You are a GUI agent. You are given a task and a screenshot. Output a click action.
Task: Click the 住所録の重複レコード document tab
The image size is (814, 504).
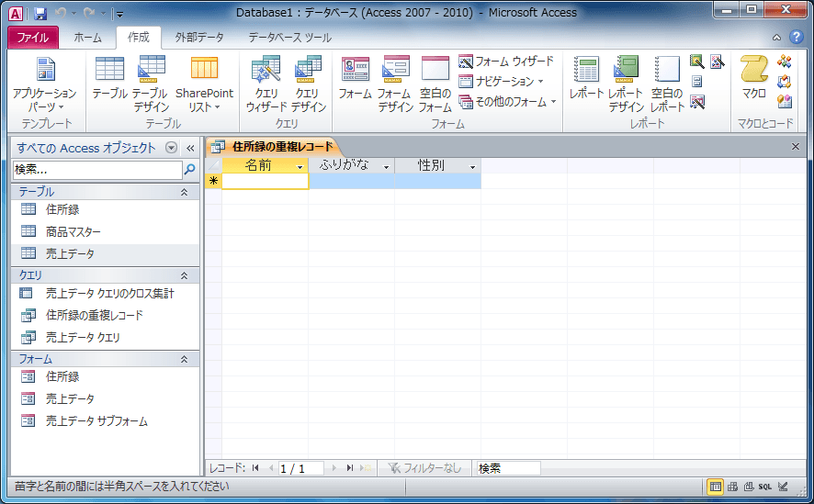tap(273, 147)
